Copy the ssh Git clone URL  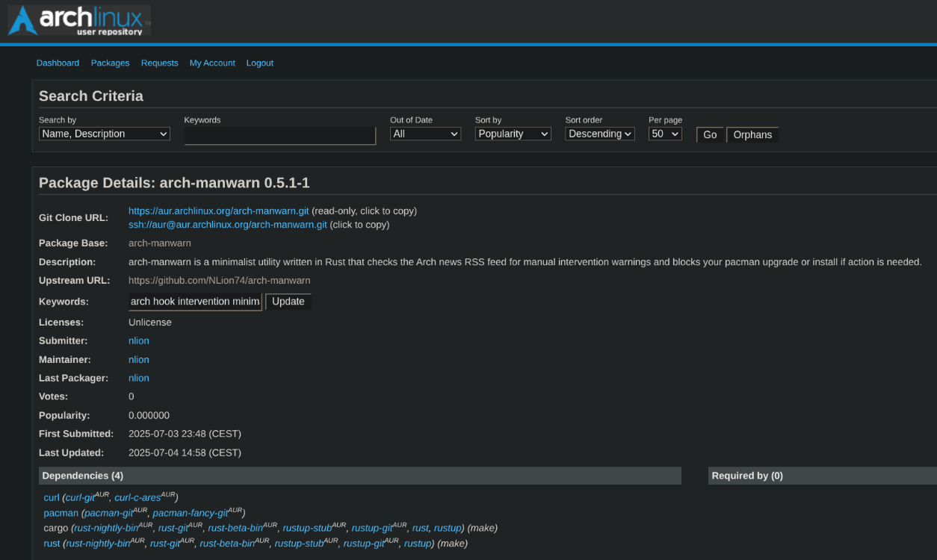228,225
